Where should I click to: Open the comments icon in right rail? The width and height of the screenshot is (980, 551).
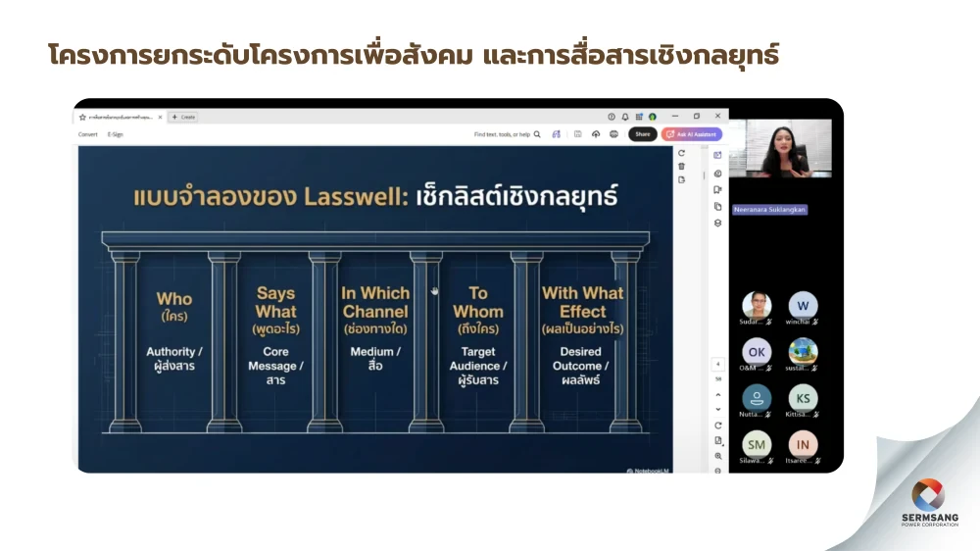[x=717, y=174]
